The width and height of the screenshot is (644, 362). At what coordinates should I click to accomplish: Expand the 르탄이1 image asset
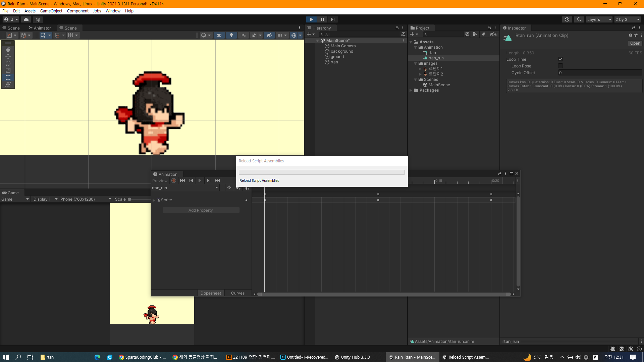pos(420,69)
